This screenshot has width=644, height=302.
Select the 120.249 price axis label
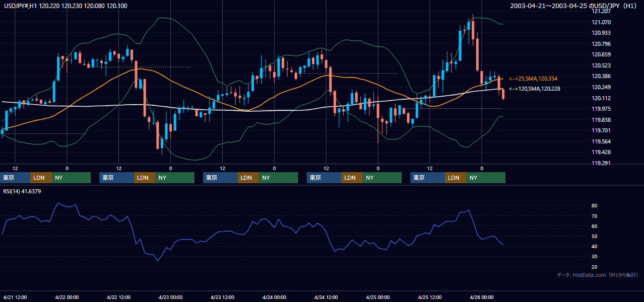[601, 87]
